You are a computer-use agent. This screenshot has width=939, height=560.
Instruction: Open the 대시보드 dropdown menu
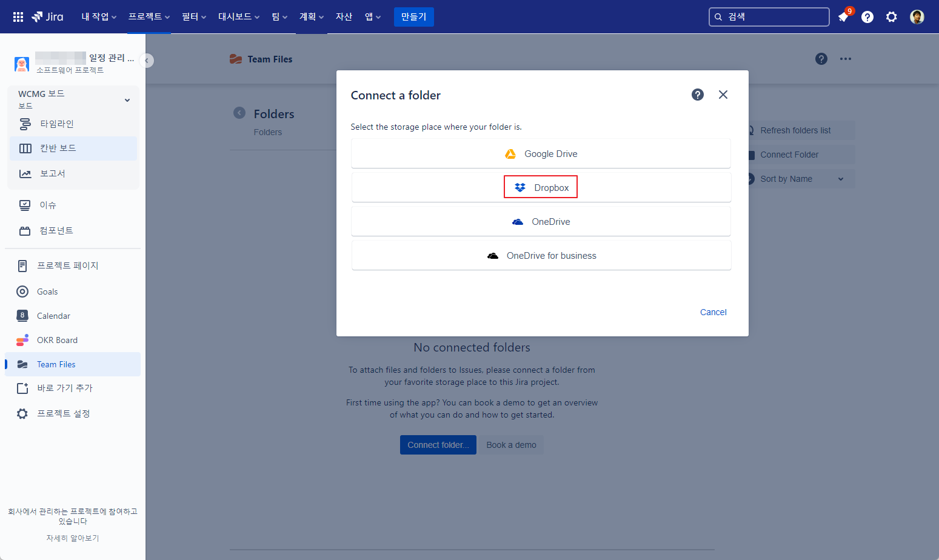point(239,17)
